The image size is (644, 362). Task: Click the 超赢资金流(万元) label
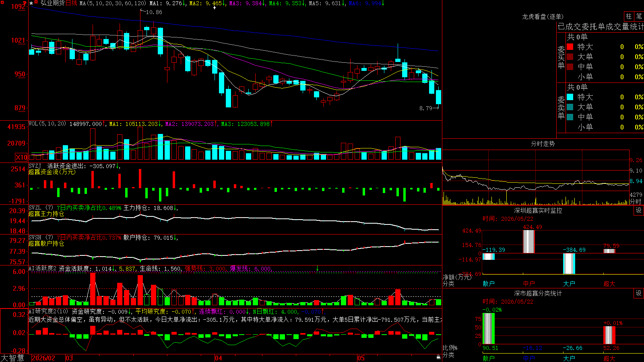(x=52, y=172)
